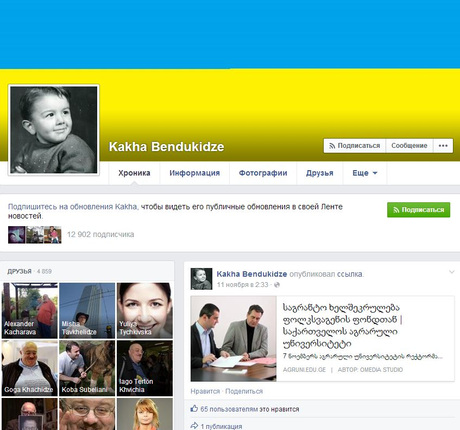Viewport: 460px width, 430px height.
Task: Click the 1 публикация link
Action: 221,426
